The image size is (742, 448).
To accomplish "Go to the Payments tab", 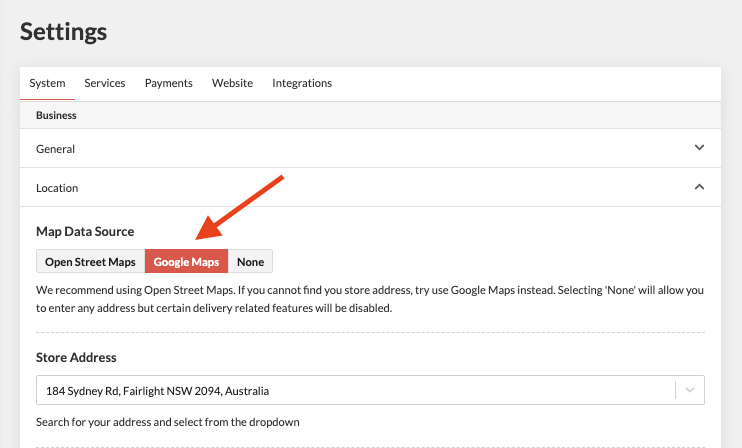I will click(168, 83).
